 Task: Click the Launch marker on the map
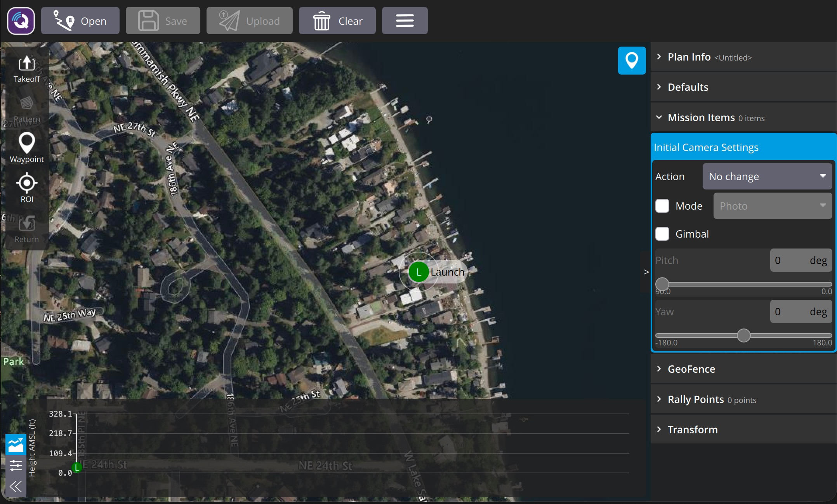(x=418, y=272)
